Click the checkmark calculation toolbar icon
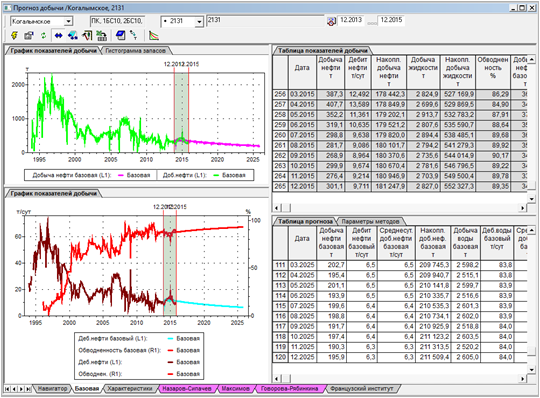The width and height of the screenshot is (540, 398). point(87,35)
